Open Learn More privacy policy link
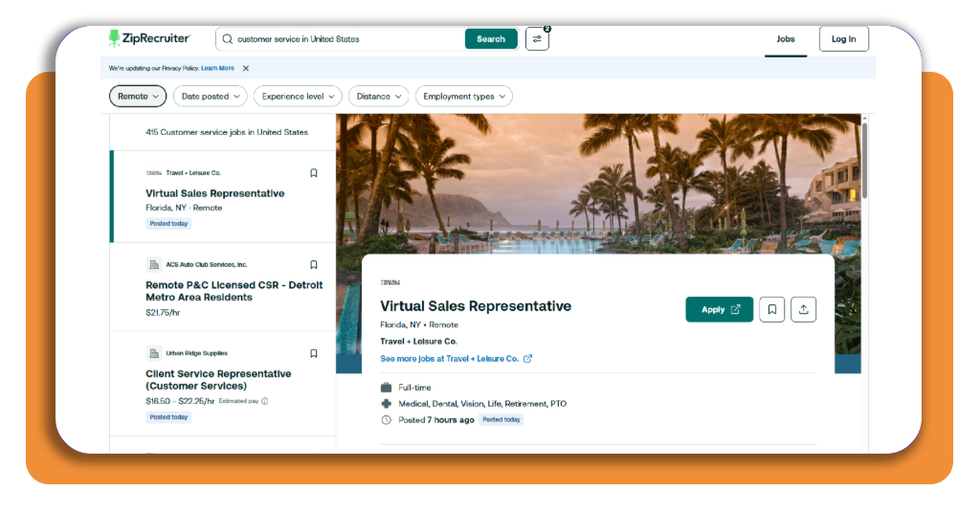 pos(217,68)
